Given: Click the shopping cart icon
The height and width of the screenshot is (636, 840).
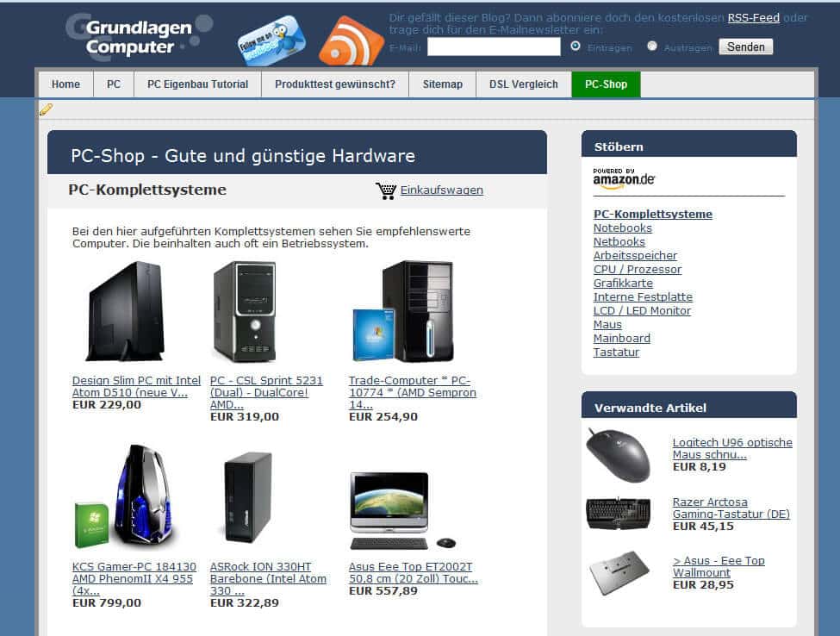Looking at the screenshot, I should point(386,190).
